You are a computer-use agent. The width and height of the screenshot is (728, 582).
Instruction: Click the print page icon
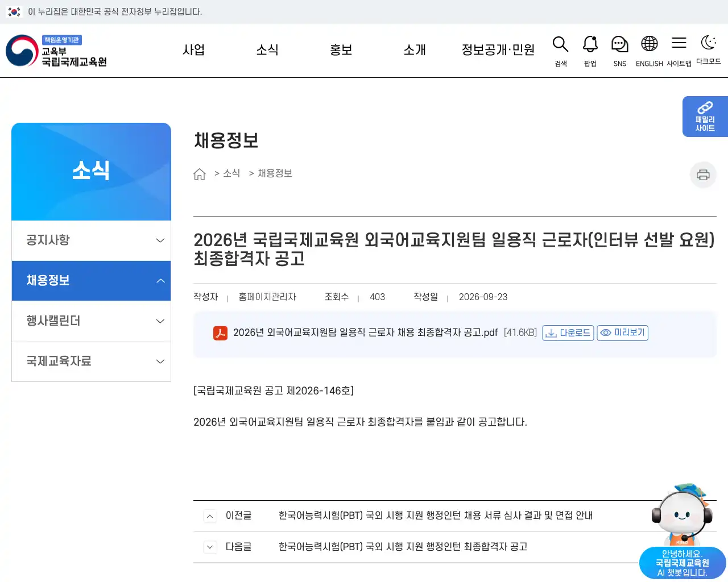coord(703,174)
